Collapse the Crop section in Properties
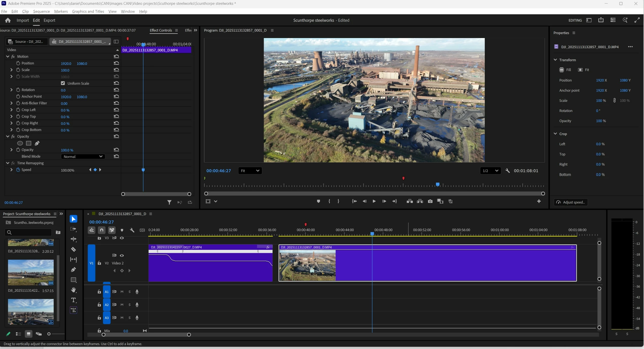 555,134
